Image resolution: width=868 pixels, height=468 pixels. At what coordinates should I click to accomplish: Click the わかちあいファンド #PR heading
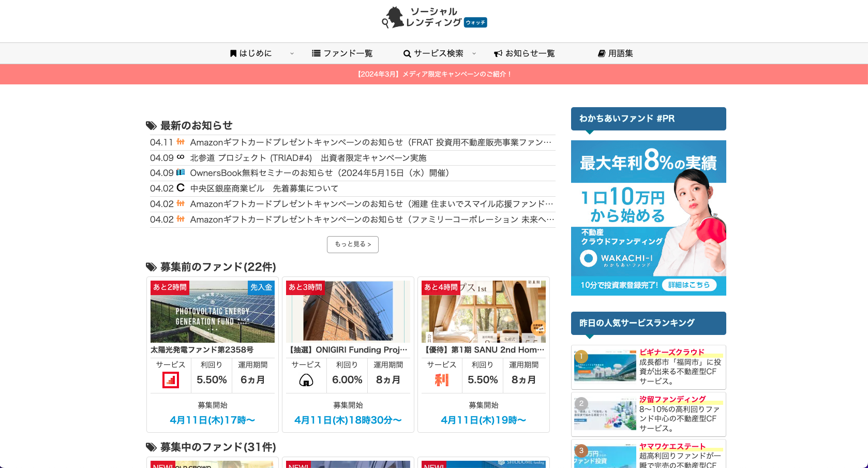pos(649,119)
